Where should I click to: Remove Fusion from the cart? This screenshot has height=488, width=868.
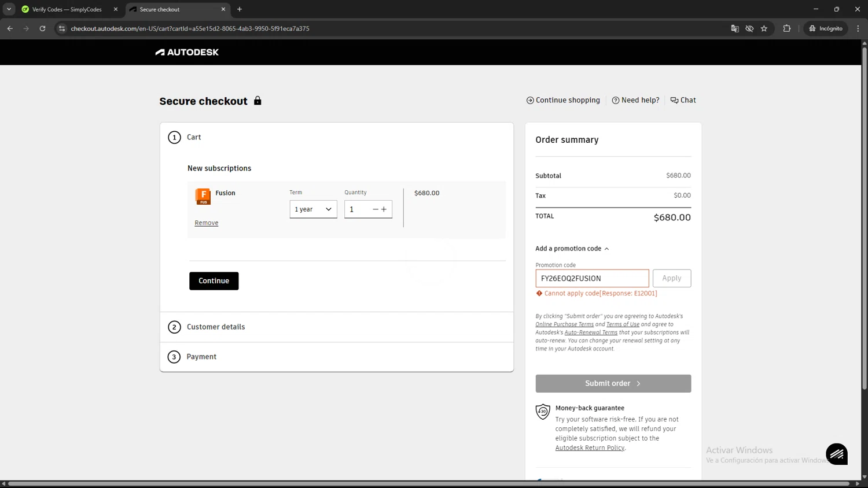pos(206,223)
